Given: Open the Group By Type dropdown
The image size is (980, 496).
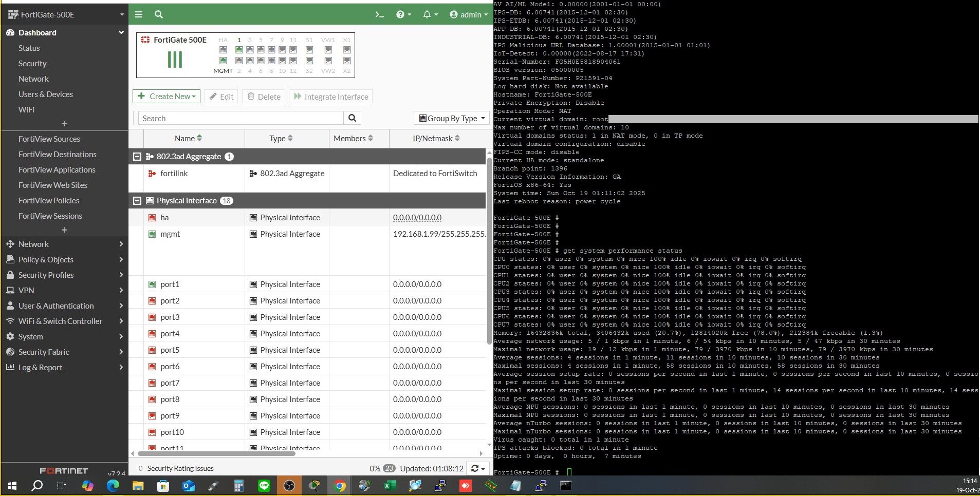Looking at the screenshot, I should point(452,118).
